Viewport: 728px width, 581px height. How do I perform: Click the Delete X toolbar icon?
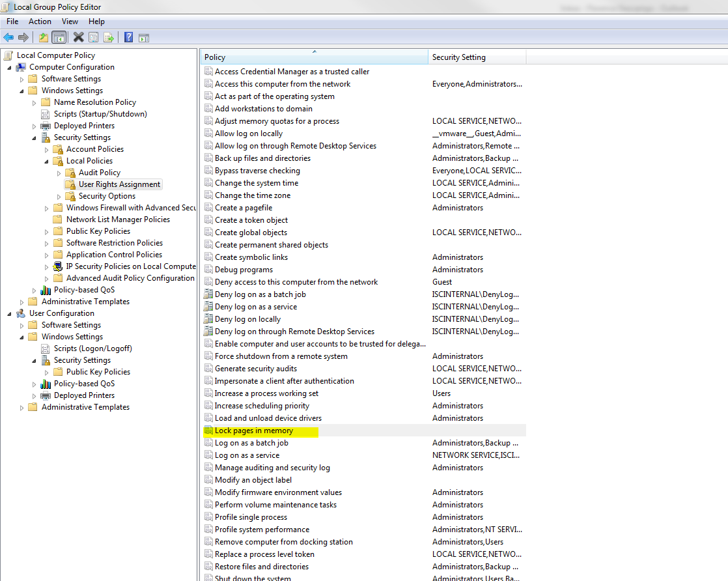[78, 38]
